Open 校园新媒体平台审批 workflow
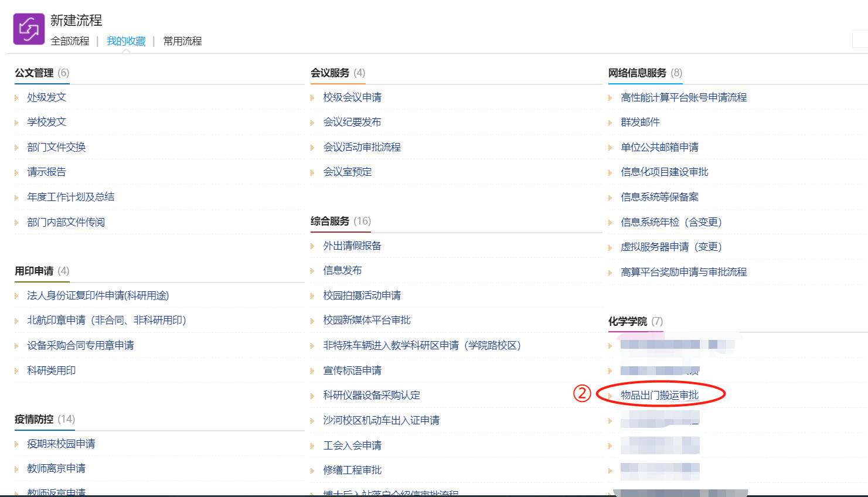The image size is (868, 497). pyautogui.click(x=367, y=320)
